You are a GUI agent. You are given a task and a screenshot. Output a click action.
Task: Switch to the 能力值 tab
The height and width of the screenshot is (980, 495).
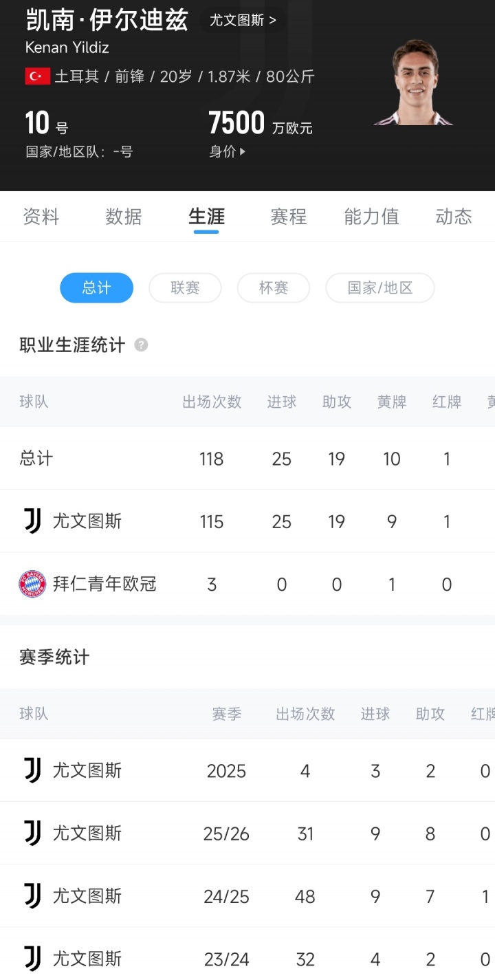(x=371, y=217)
